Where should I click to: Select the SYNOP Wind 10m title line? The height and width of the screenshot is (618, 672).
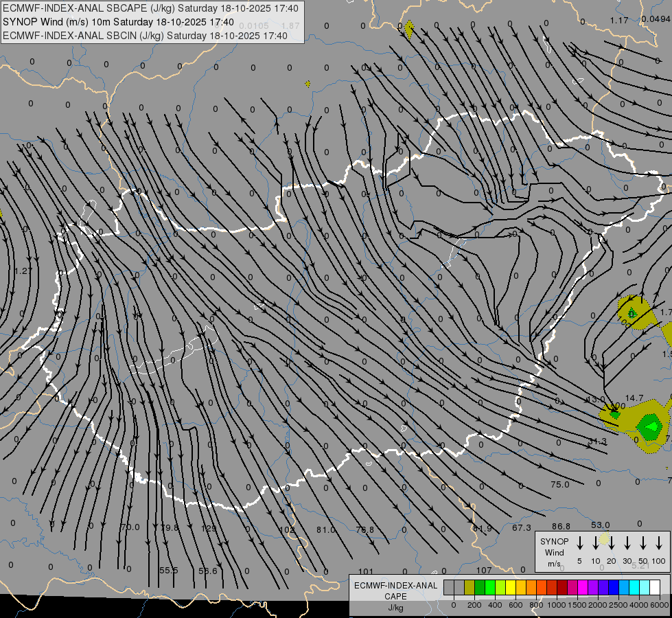[118, 22]
